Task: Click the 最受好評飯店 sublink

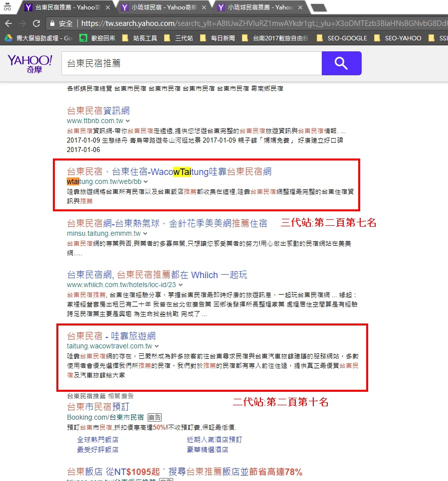Action: 98,450
